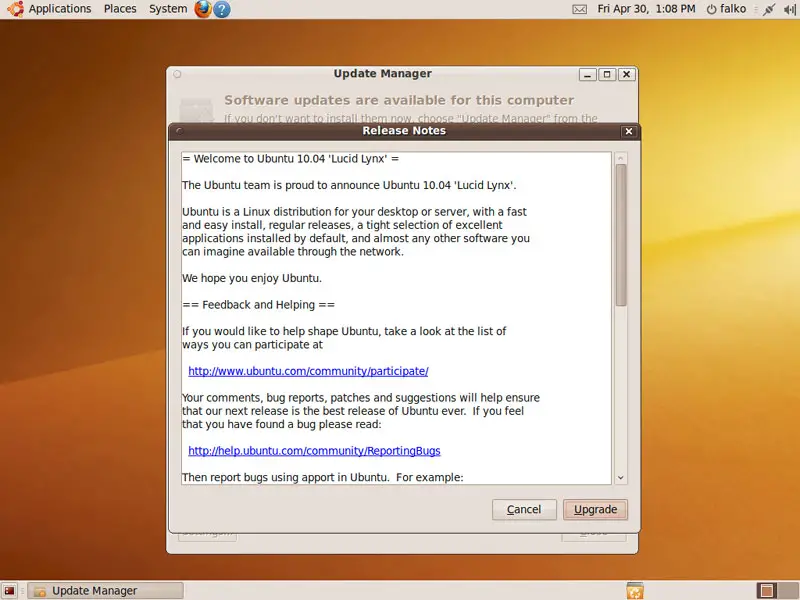Select the workspace switcher square
The width and height of the screenshot is (800, 600).
tap(766, 590)
